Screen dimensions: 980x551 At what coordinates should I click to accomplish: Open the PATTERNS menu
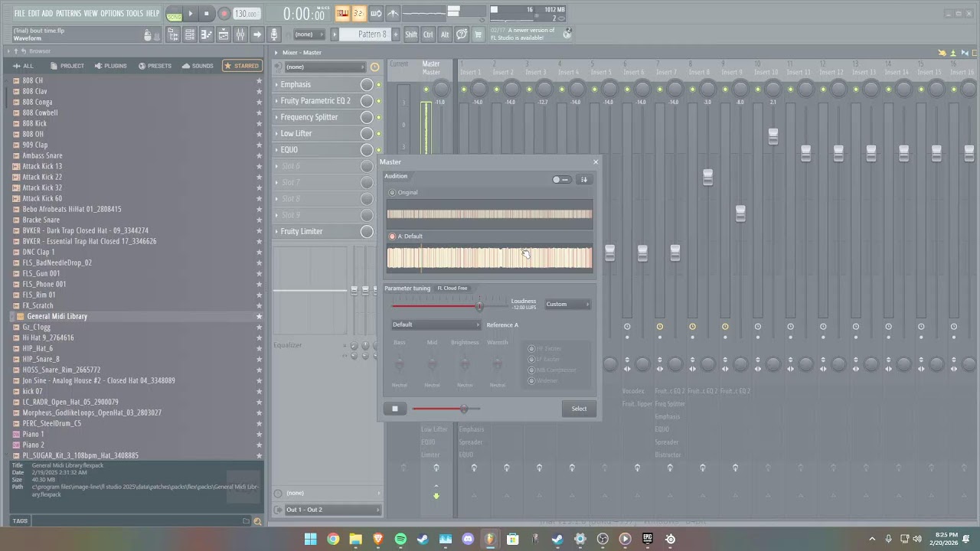68,13
